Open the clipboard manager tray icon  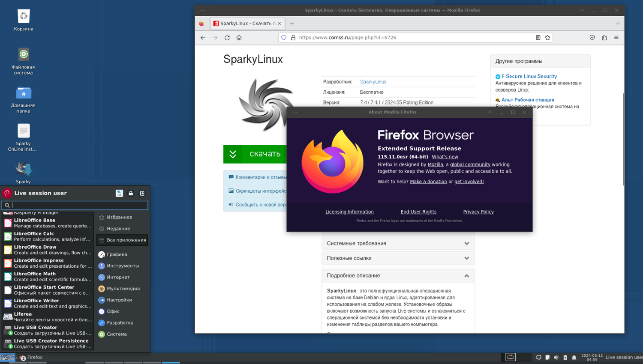click(x=547, y=358)
